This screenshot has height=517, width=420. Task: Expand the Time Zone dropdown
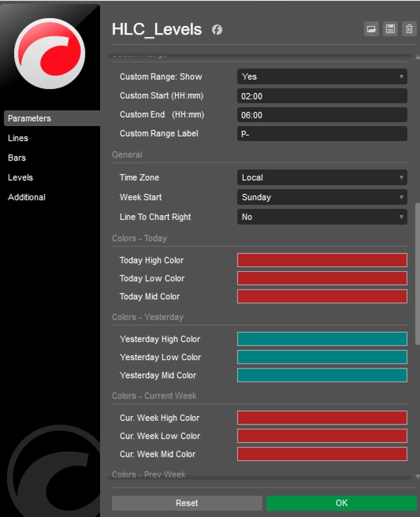[x=322, y=178]
